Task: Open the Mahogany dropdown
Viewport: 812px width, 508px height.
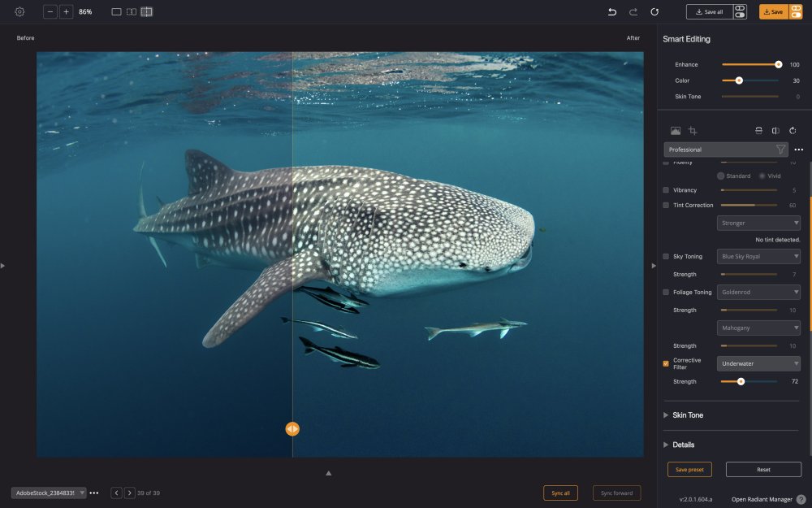Action: [x=758, y=328]
